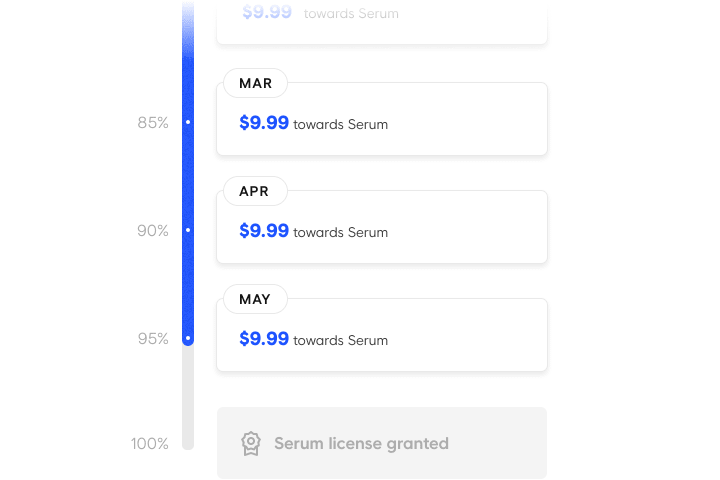The height and width of the screenshot is (480, 720).
Task: Click the 100% percentage label
Action: (x=150, y=444)
